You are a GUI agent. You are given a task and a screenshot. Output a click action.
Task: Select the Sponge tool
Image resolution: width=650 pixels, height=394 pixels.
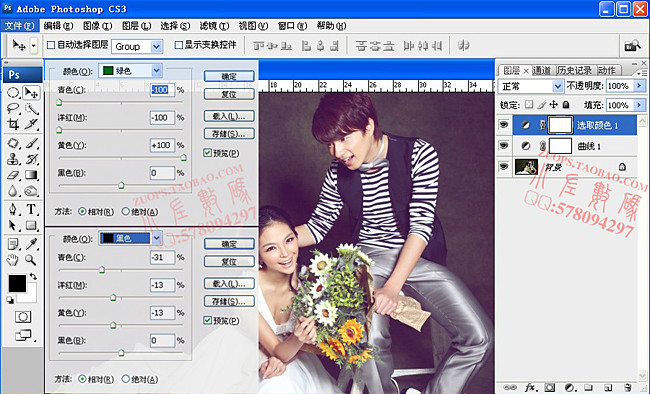coord(31,190)
